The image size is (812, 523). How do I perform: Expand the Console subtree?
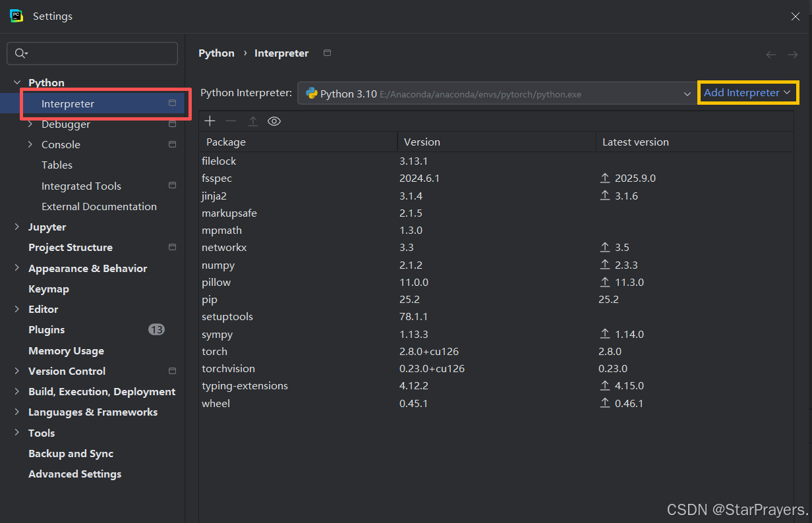[30, 145]
